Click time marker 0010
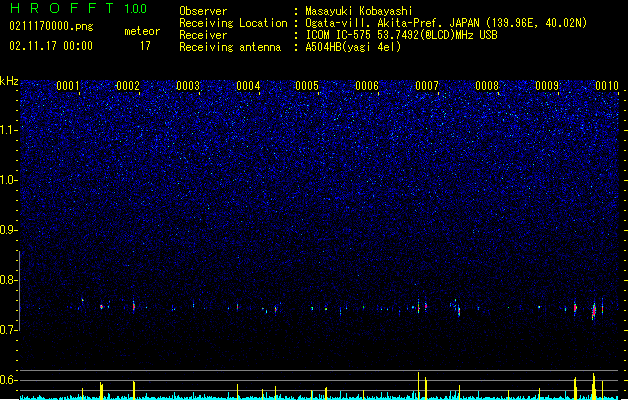This screenshot has height=400, width=629. click(x=607, y=85)
